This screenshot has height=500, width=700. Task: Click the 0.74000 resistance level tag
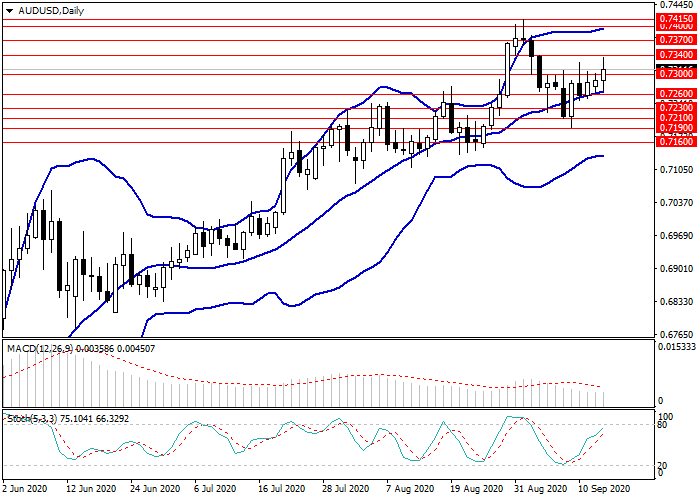675,27
